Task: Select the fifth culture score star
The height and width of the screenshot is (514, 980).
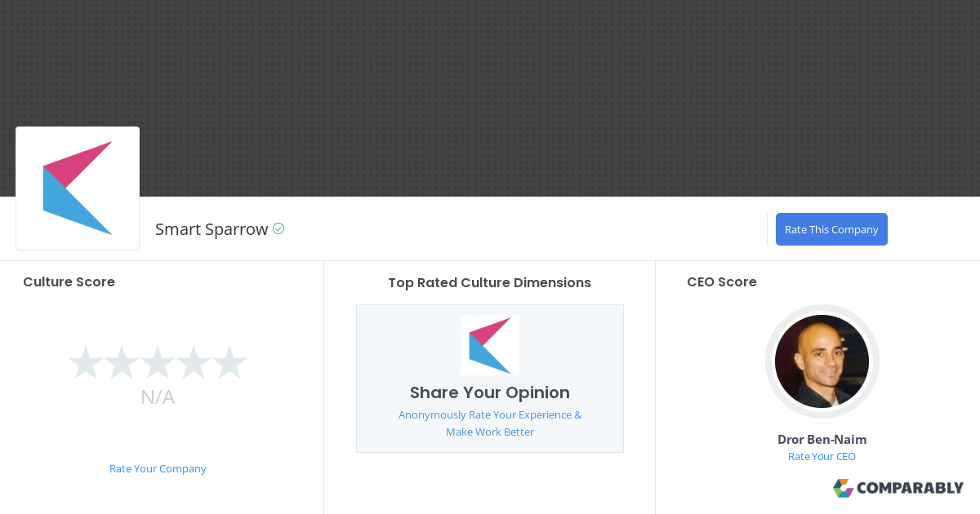Action: pyautogui.click(x=229, y=363)
